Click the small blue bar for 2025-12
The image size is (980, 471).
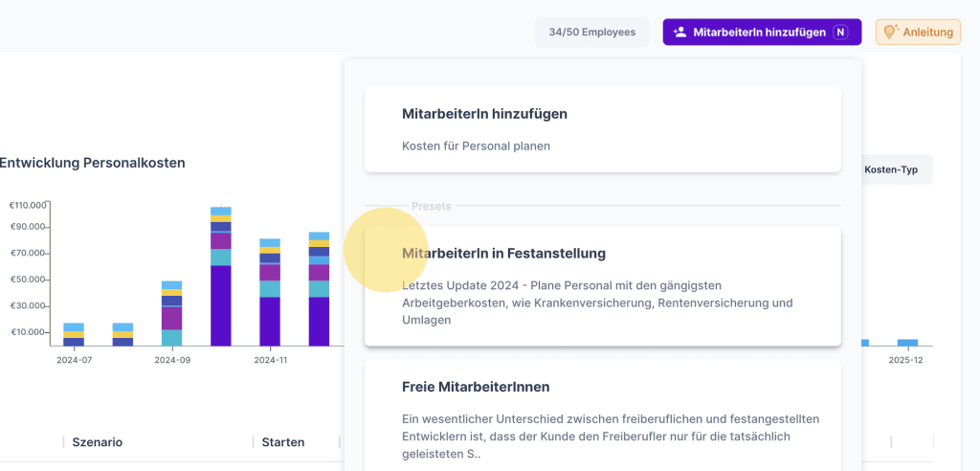(x=906, y=342)
